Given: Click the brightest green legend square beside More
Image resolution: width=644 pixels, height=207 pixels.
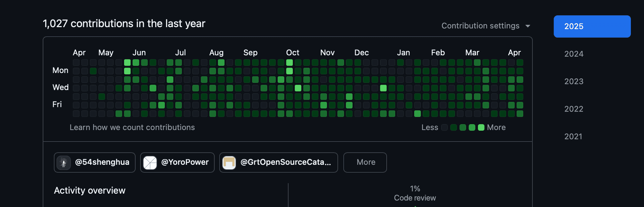Looking at the screenshot, I should (x=481, y=128).
